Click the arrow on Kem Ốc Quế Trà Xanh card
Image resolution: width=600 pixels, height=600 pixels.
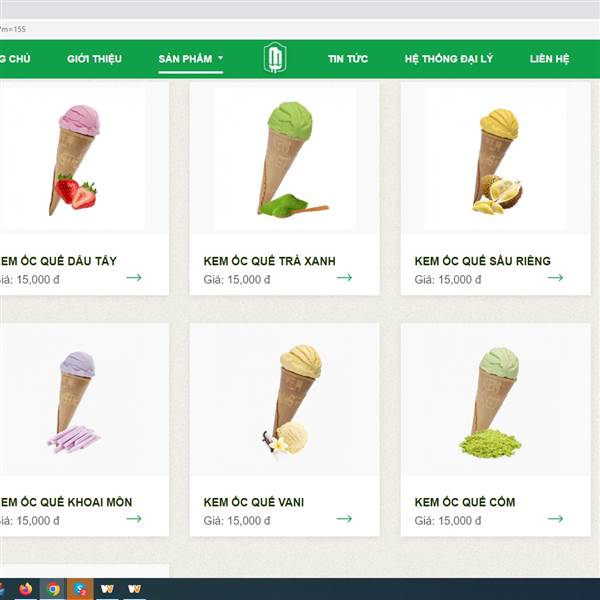(344, 277)
